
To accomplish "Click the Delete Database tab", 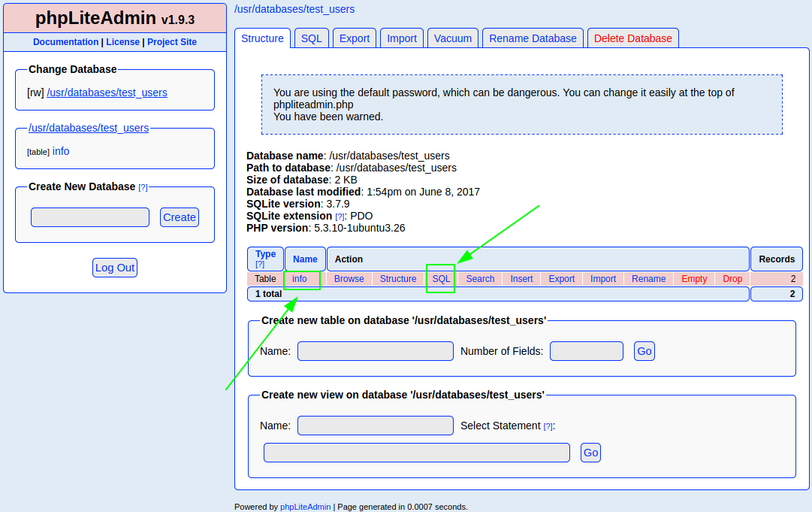I will point(632,38).
